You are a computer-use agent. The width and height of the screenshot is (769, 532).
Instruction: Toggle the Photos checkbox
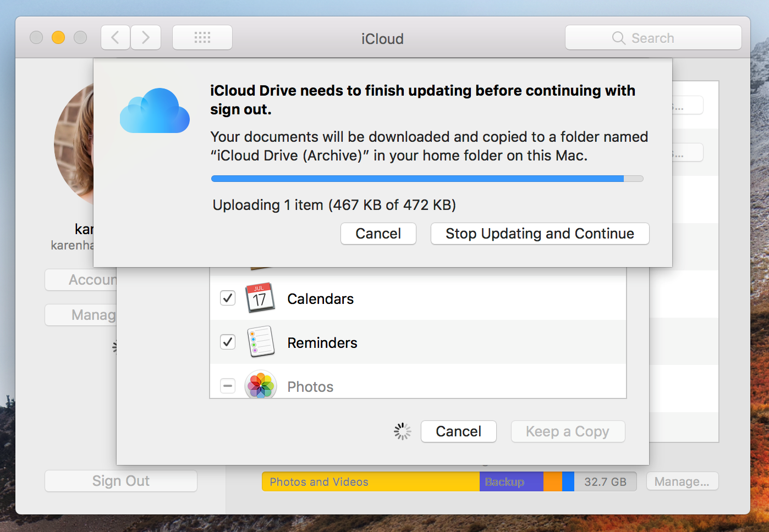pyautogui.click(x=227, y=385)
